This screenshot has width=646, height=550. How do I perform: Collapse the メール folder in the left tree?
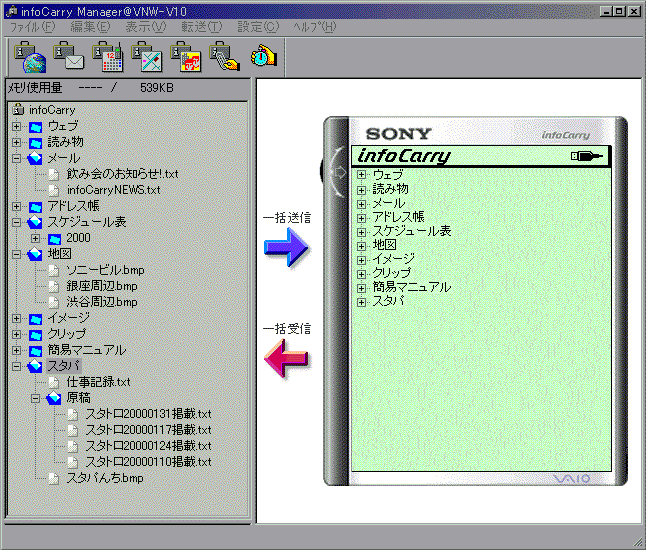coord(17,158)
